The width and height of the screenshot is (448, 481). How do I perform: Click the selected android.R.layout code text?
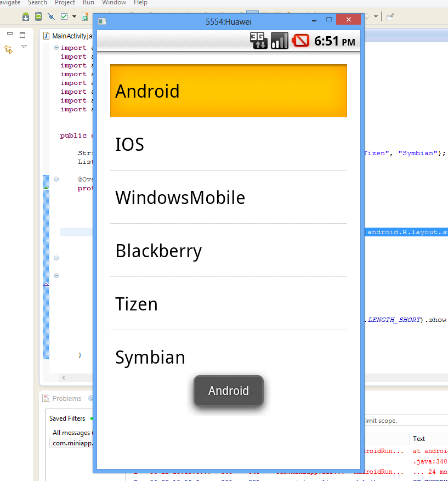coord(407,232)
